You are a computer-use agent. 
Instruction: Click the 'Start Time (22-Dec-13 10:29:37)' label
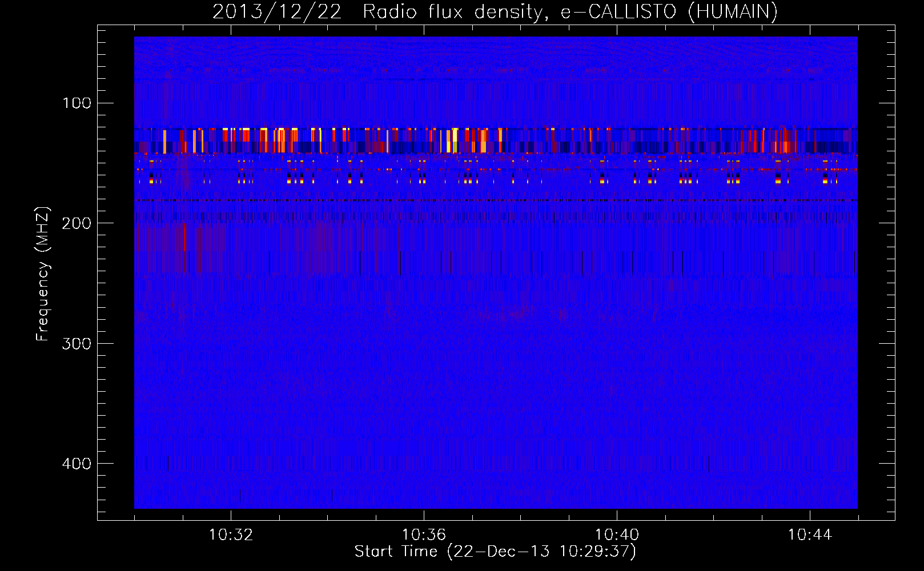tap(495, 552)
